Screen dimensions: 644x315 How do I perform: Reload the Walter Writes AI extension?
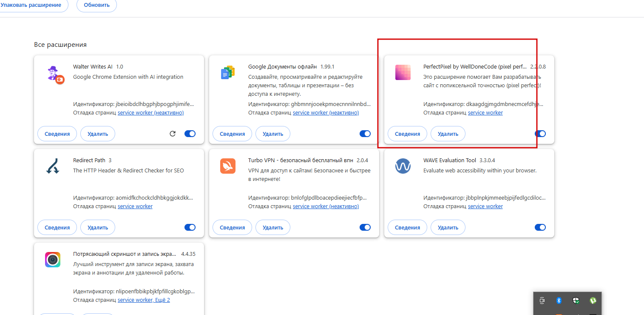[x=173, y=134]
